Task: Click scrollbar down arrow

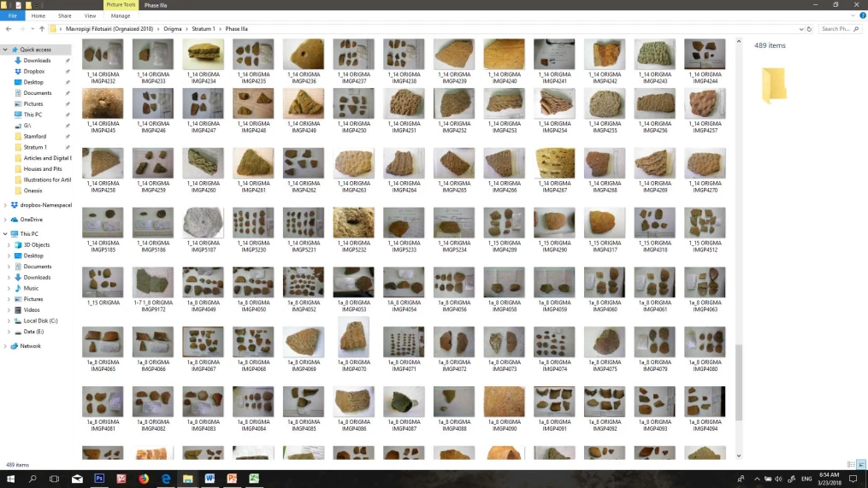Action: click(x=739, y=456)
